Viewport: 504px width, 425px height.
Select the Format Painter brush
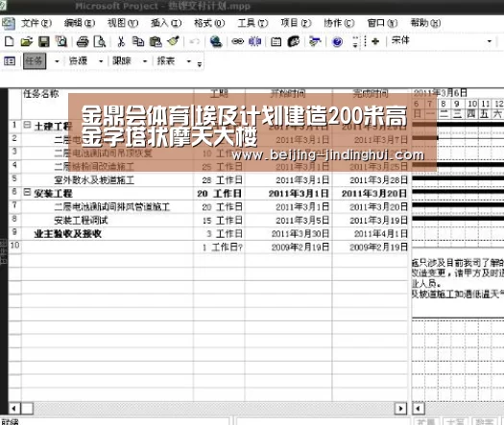point(173,41)
